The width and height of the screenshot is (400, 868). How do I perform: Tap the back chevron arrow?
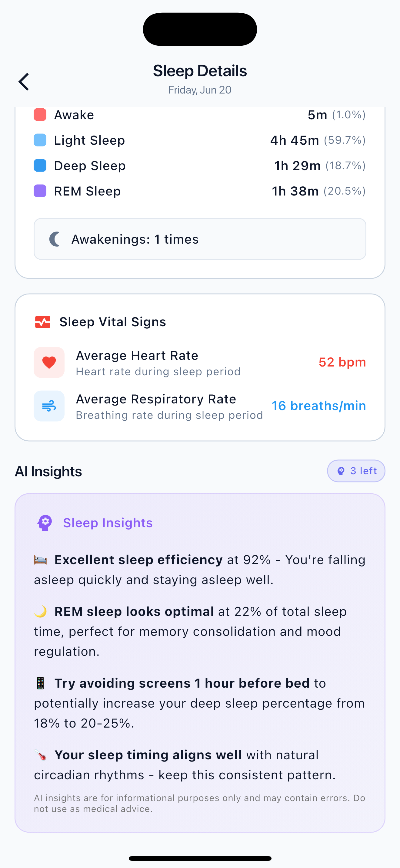24,82
